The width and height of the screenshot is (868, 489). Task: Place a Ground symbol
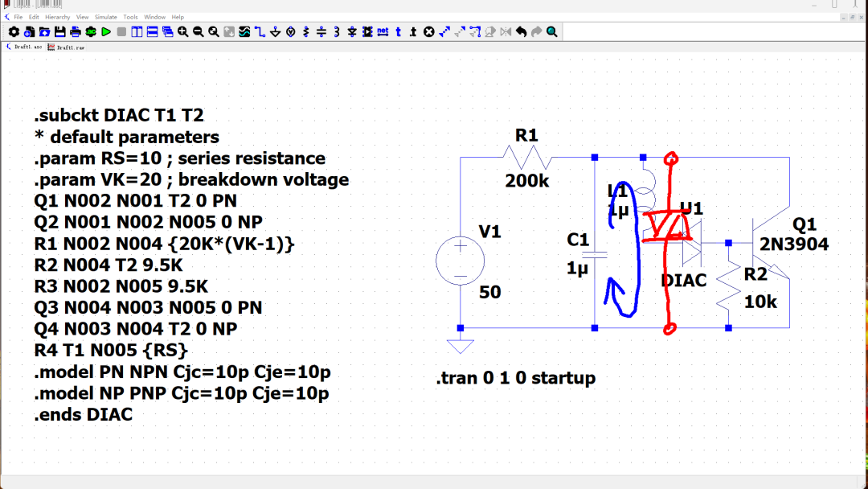point(275,32)
